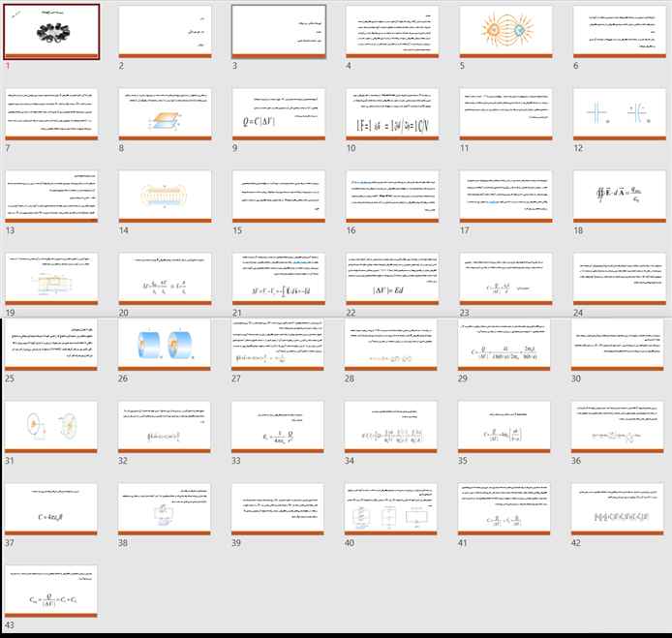Pick slide 22 showing |ΔV| = Ed
672x638 pixels.
pyautogui.click(x=390, y=281)
